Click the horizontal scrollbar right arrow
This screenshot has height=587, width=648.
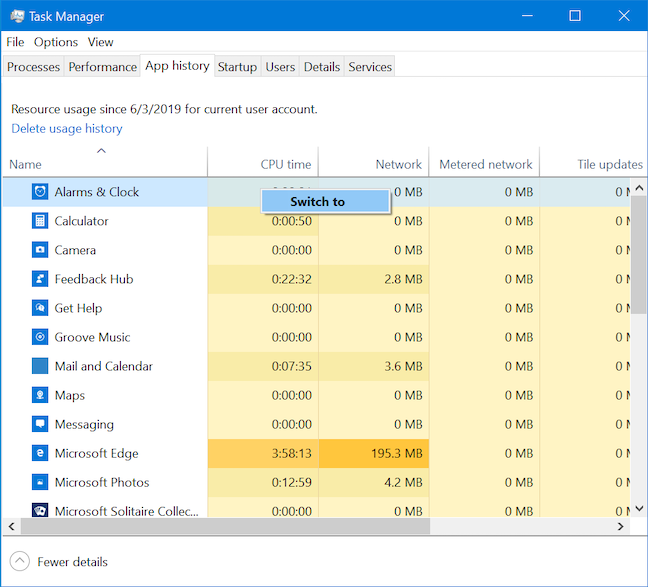621,526
